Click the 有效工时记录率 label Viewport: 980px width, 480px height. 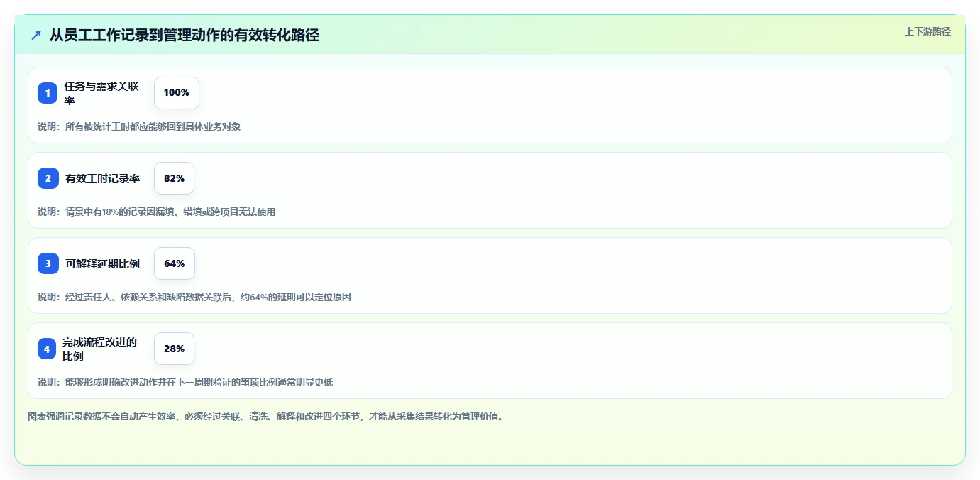pos(102,179)
